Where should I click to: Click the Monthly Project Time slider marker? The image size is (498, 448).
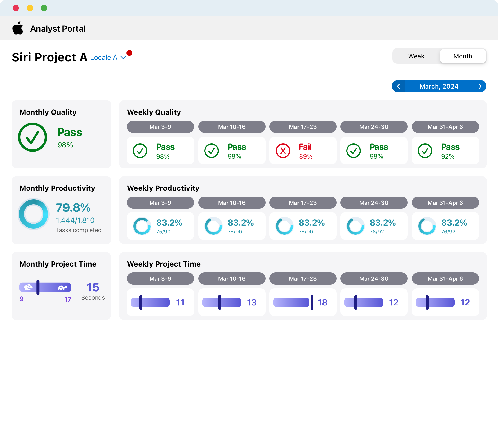(x=38, y=287)
